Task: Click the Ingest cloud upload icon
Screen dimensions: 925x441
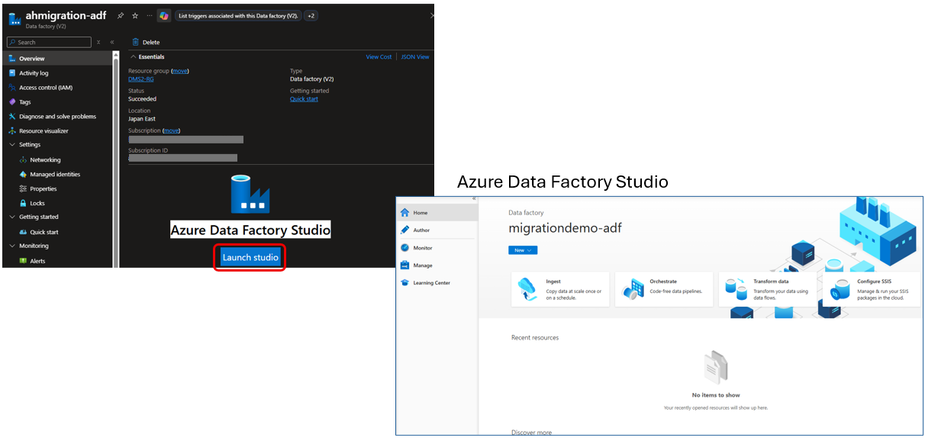Action: coord(528,289)
